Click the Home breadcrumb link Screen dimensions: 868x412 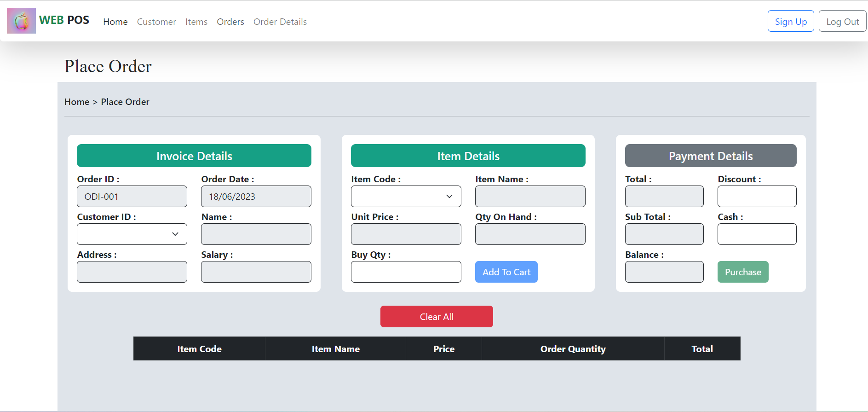77,102
